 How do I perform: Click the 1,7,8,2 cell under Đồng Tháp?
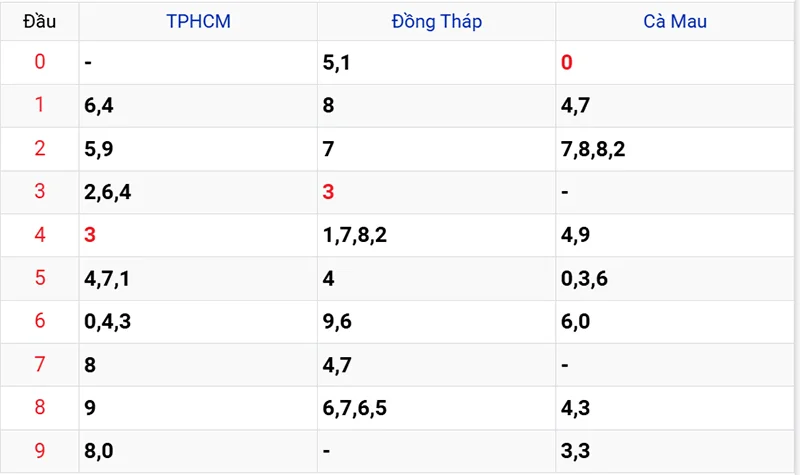356,235
